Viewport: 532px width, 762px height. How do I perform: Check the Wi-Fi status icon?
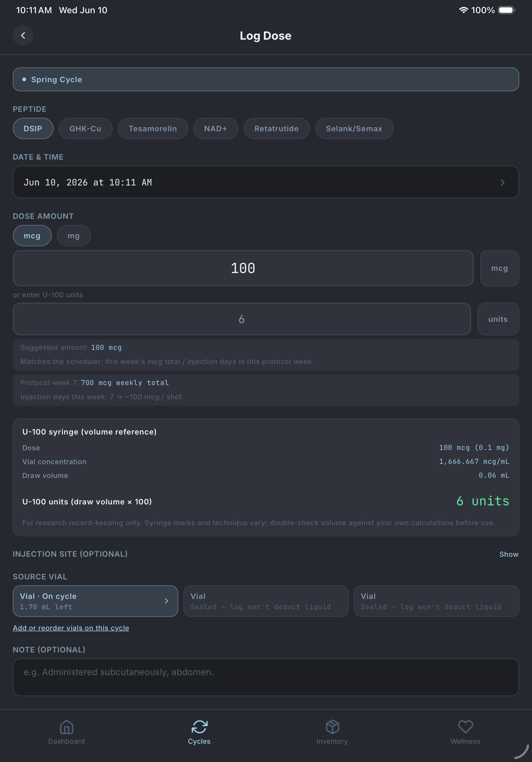click(x=463, y=10)
